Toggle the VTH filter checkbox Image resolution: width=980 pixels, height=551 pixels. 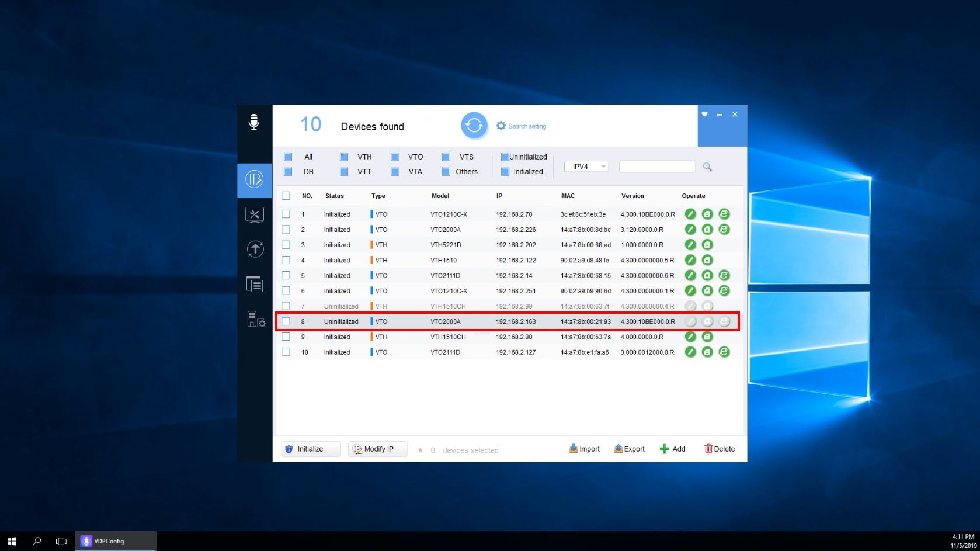344,157
